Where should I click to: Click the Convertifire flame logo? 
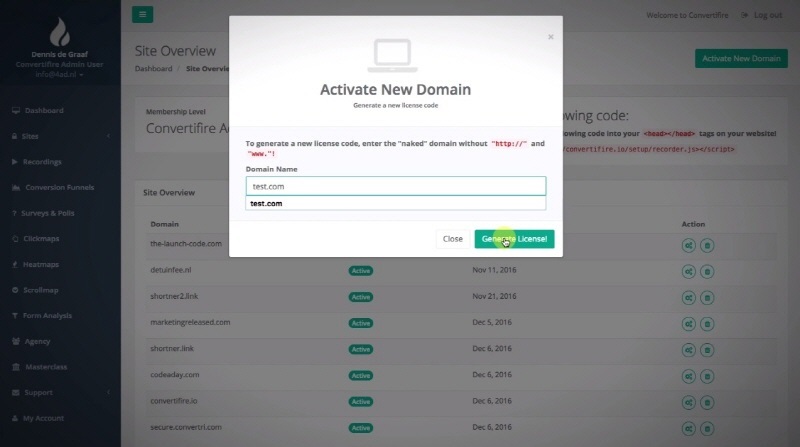60,32
